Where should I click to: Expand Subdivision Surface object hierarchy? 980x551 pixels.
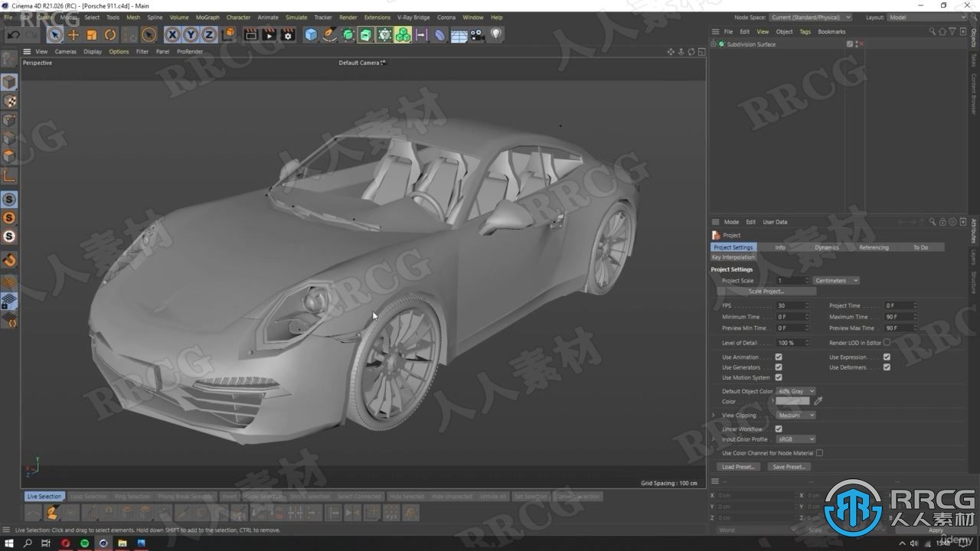pos(714,44)
